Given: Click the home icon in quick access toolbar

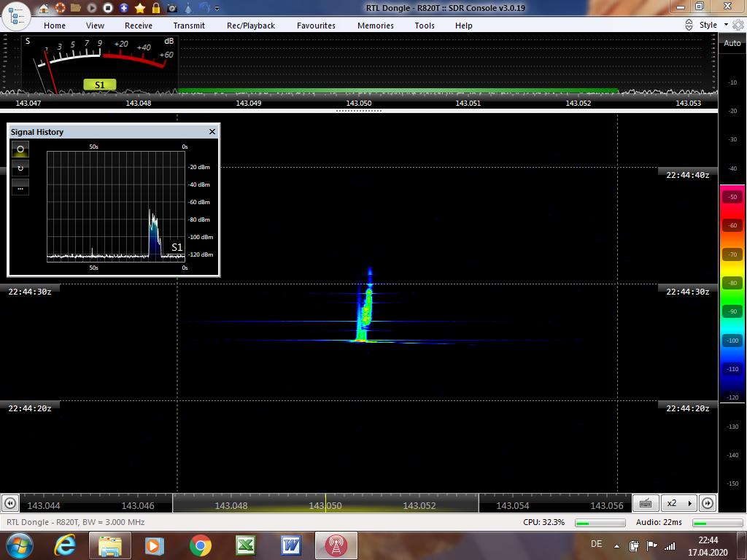Looking at the screenshot, I should (44, 8).
